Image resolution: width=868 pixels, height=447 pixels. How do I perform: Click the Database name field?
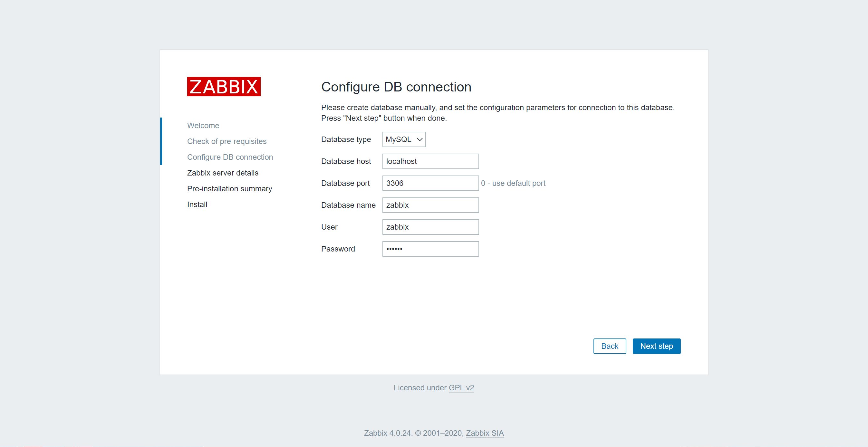[x=430, y=205]
